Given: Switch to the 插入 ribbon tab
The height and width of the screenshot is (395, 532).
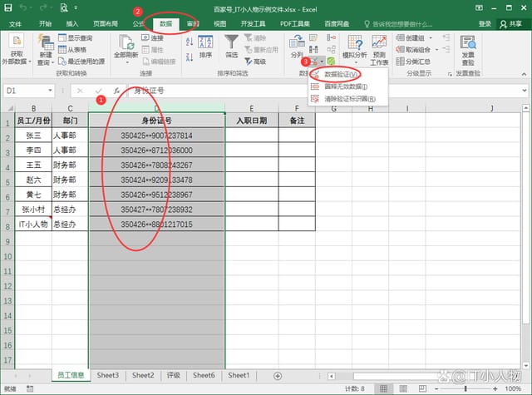Looking at the screenshot, I should pyautogui.click(x=72, y=24).
